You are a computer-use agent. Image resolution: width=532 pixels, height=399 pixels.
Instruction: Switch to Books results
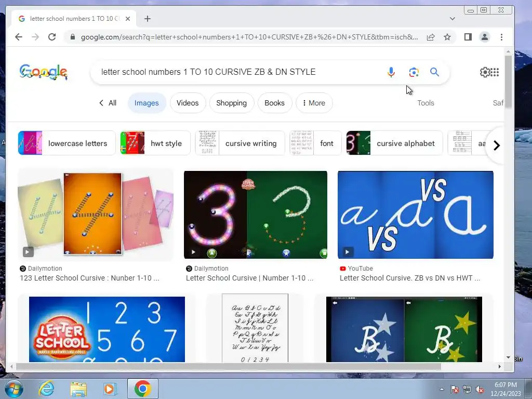(x=274, y=103)
